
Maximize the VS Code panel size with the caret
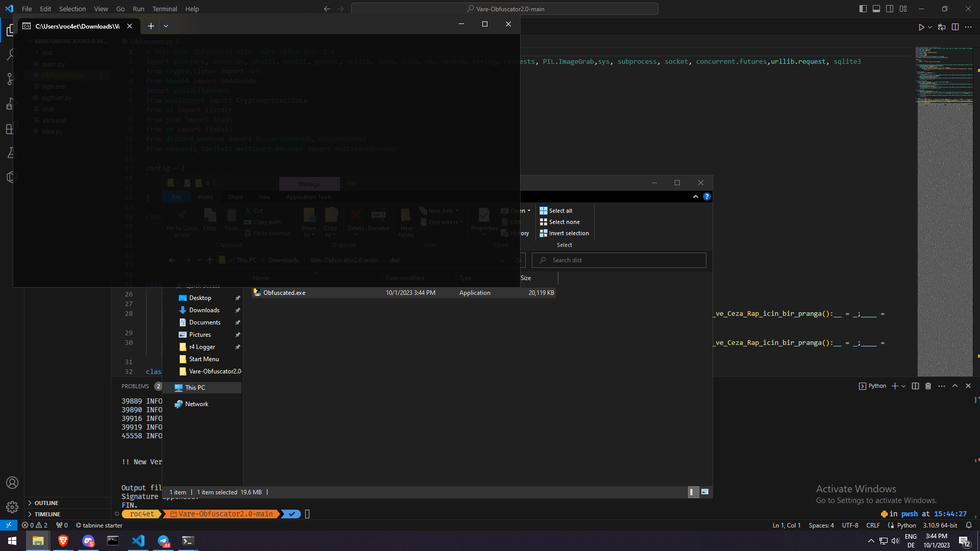point(955,386)
